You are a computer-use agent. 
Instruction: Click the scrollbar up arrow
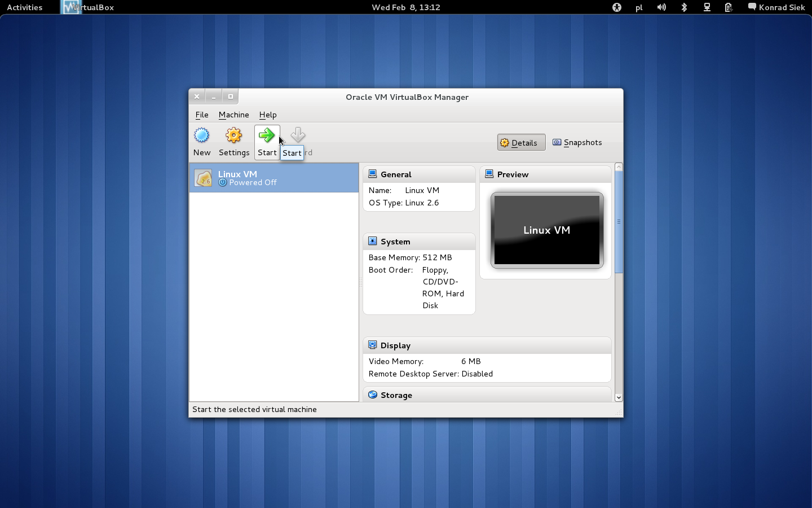619,167
